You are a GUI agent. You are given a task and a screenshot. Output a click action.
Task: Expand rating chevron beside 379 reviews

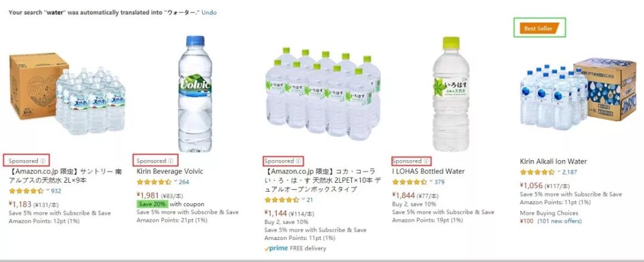click(x=431, y=181)
